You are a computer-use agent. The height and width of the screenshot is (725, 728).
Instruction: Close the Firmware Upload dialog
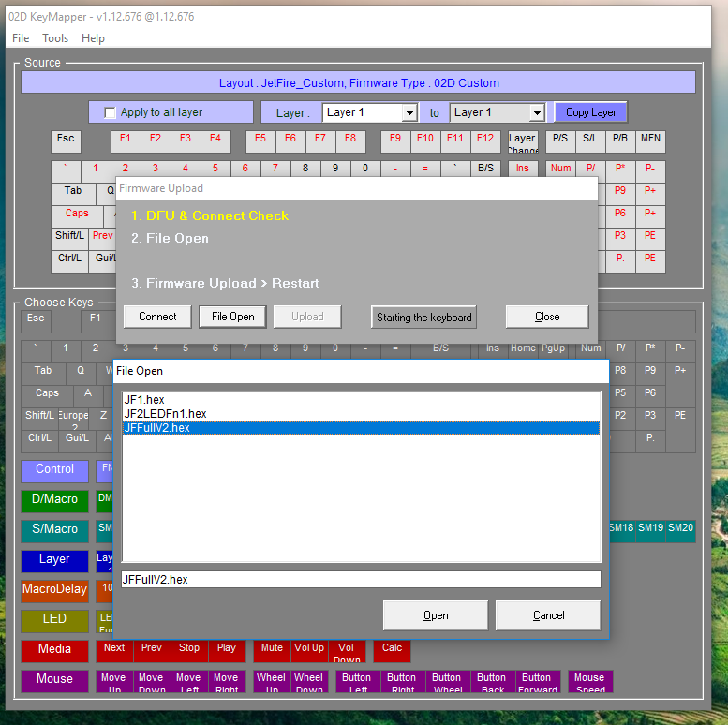pos(546,317)
